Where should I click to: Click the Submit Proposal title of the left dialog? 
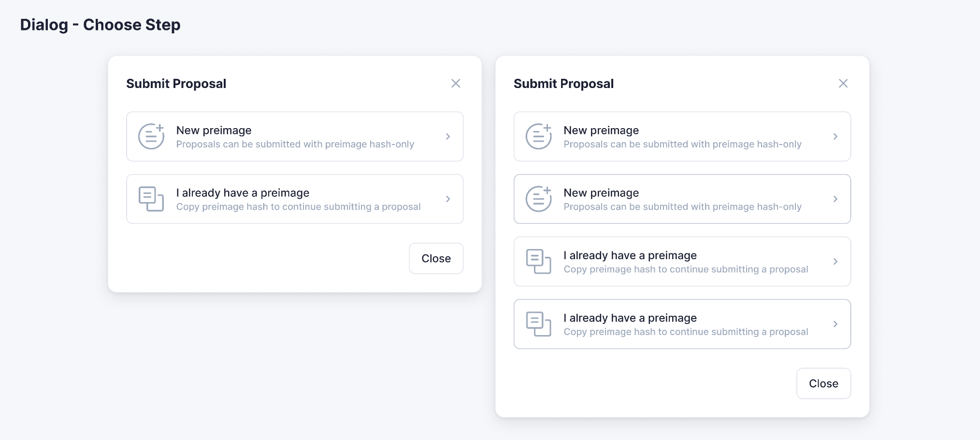click(176, 83)
